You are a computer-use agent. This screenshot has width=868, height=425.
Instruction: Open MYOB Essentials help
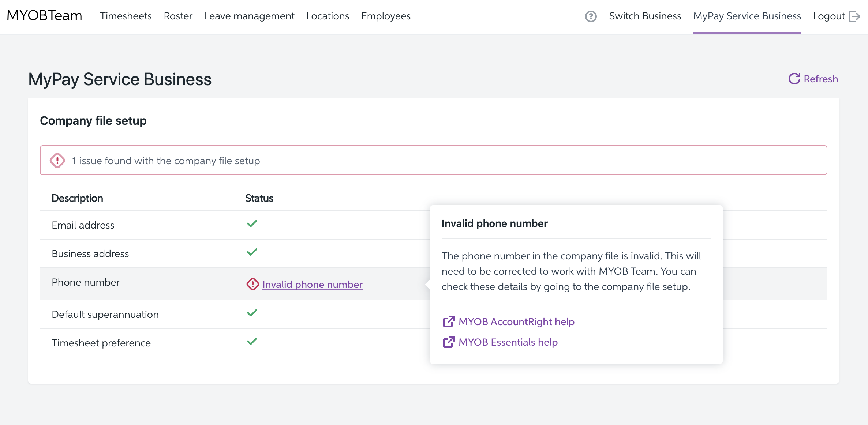pos(508,342)
